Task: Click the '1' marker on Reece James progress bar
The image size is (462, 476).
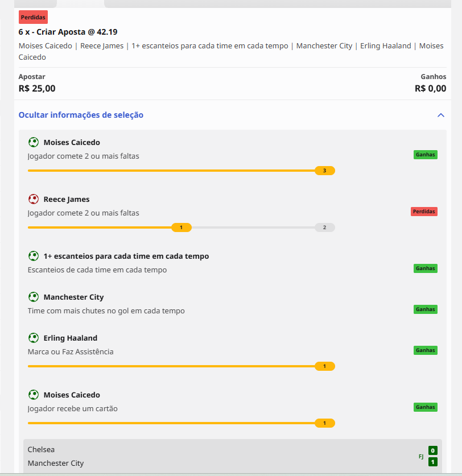Action: [181, 227]
